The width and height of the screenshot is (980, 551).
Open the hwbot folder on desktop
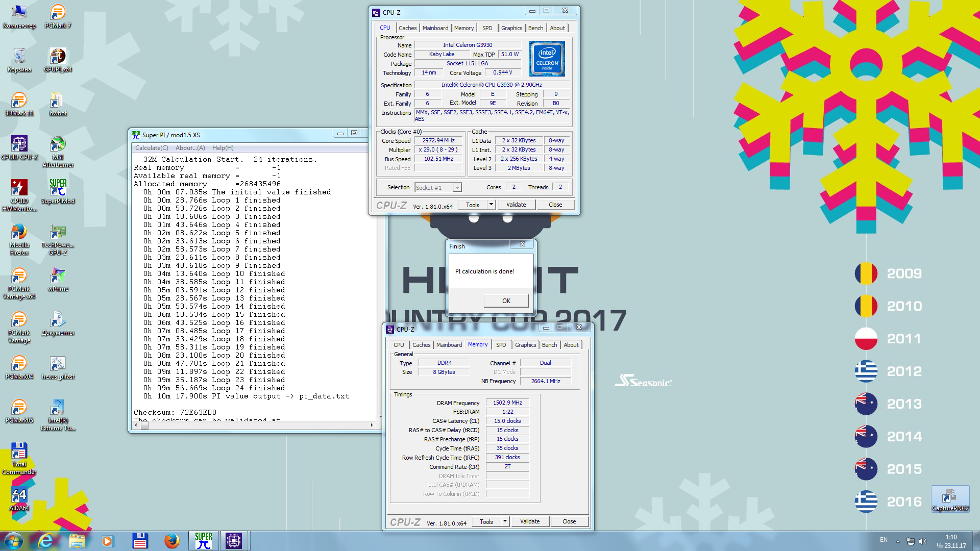click(x=58, y=104)
